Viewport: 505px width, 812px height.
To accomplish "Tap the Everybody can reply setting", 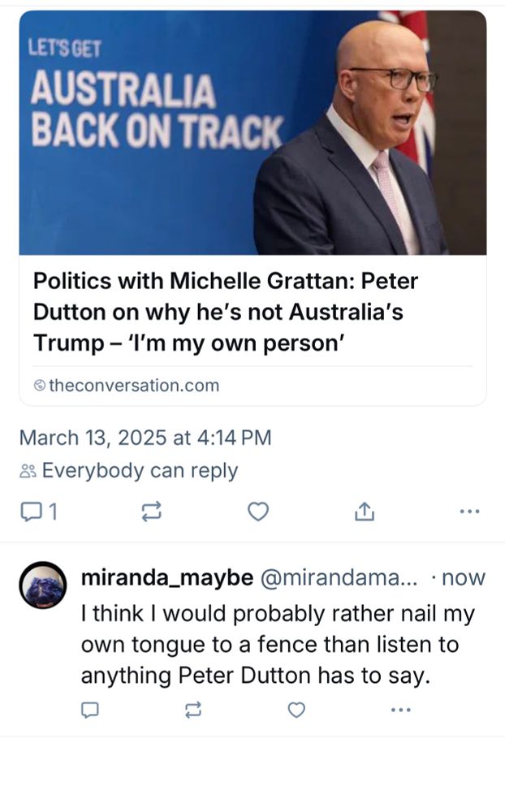I will [x=128, y=470].
